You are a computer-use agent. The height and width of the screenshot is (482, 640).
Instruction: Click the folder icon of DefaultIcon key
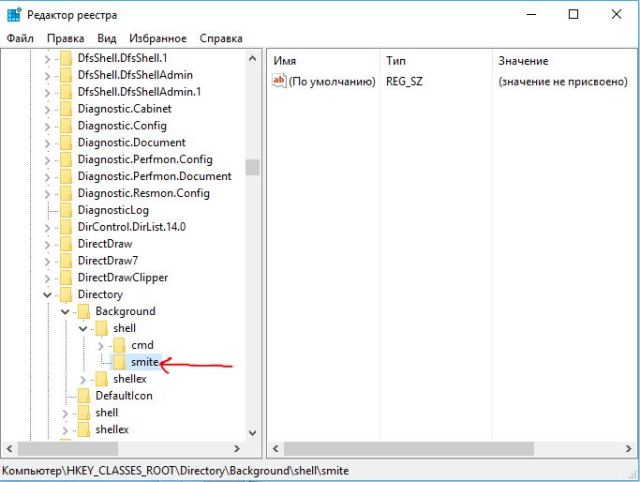tap(84, 396)
